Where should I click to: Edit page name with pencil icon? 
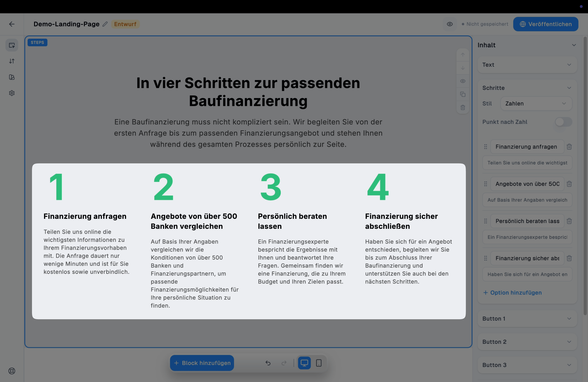(x=105, y=24)
